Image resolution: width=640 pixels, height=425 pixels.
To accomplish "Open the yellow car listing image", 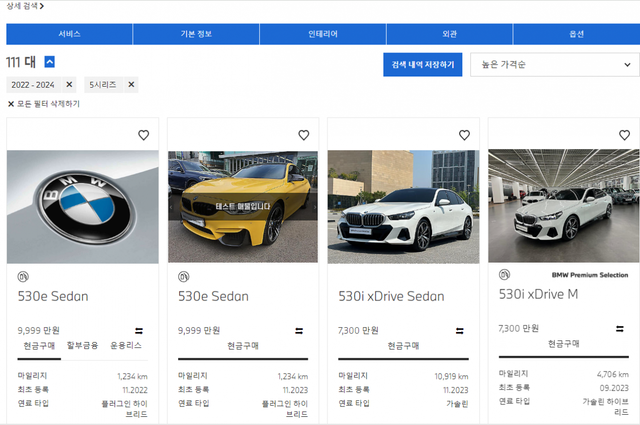I will [x=243, y=207].
